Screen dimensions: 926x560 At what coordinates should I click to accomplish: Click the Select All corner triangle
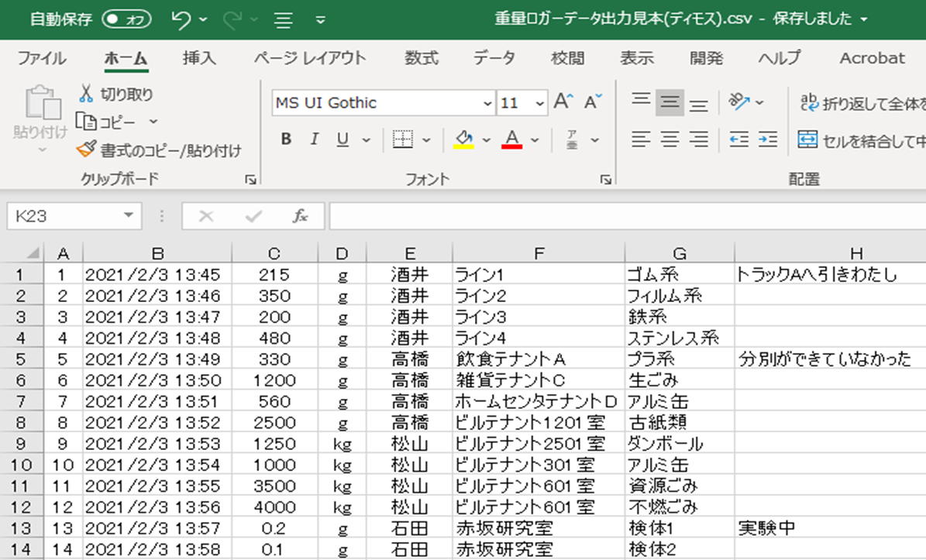pyautogui.click(x=33, y=253)
